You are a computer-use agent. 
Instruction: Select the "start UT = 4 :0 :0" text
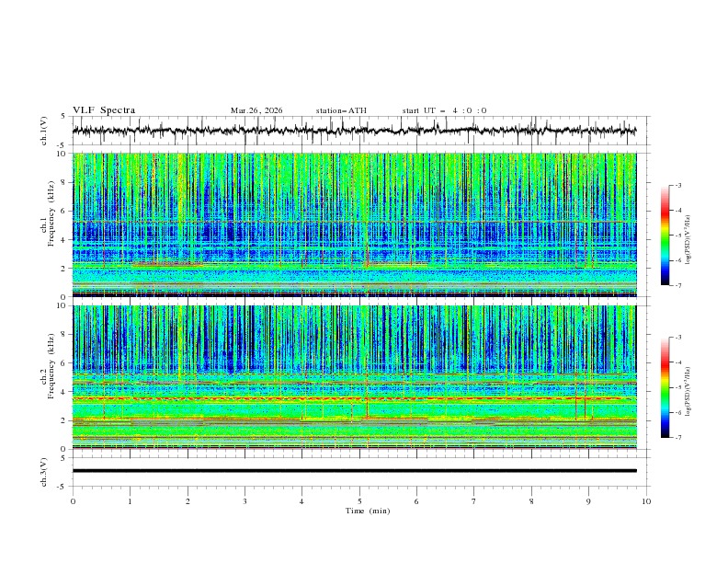444,110
